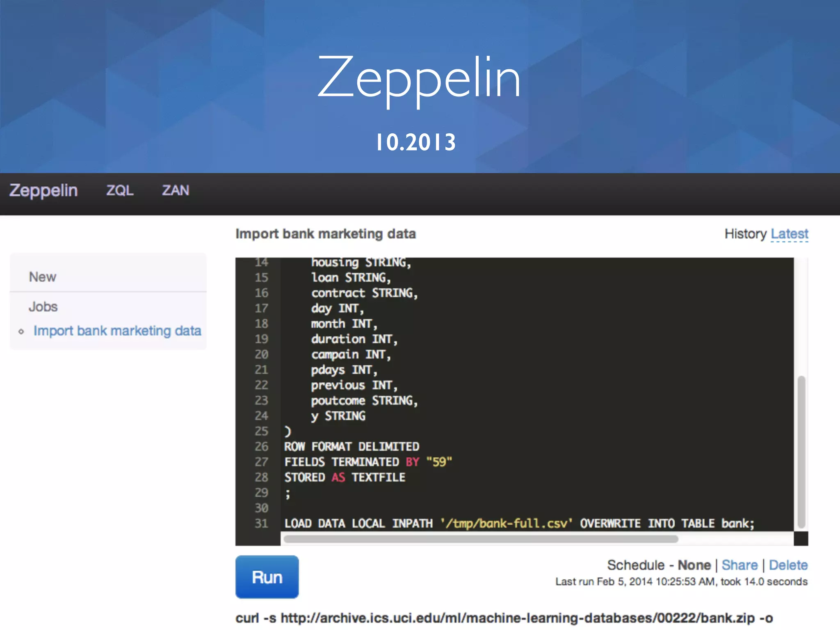Click the 'Last run Feb 5, 2014' status text
Screen dimensions: 840x630
[x=681, y=582]
